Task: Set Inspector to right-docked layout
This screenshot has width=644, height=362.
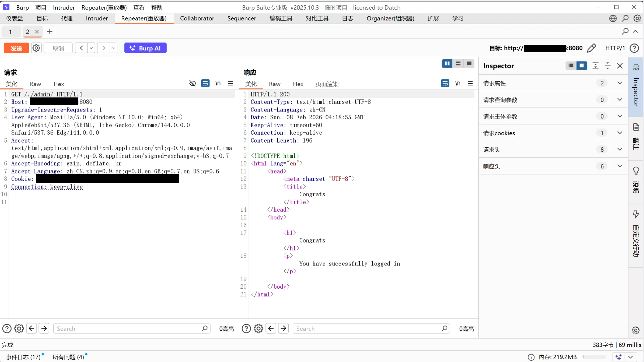Action: click(x=582, y=66)
